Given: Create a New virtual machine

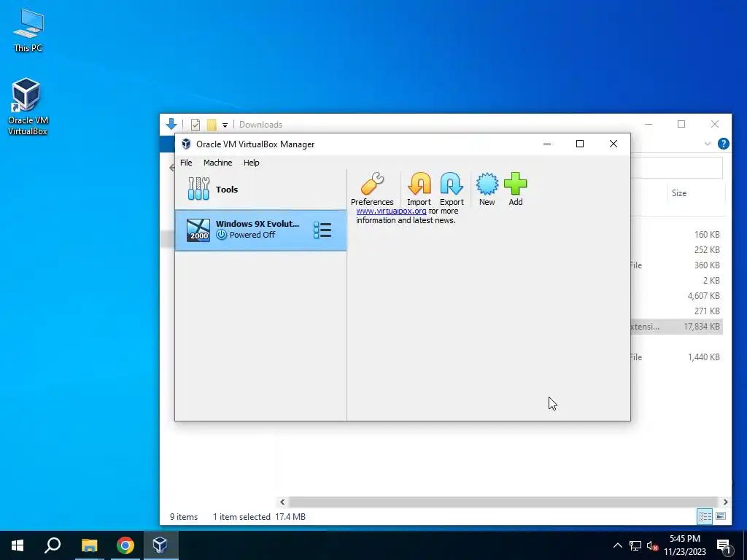Looking at the screenshot, I should tap(487, 189).
